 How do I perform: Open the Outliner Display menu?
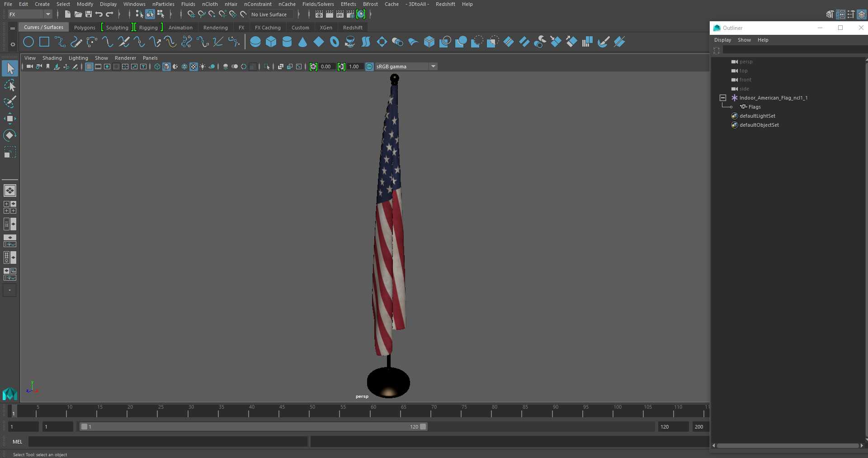click(722, 40)
